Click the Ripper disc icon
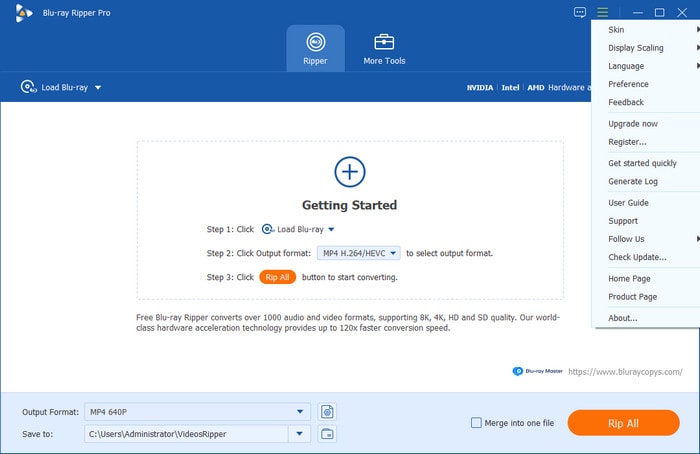700x454 pixels. click(x=315, y=43)
